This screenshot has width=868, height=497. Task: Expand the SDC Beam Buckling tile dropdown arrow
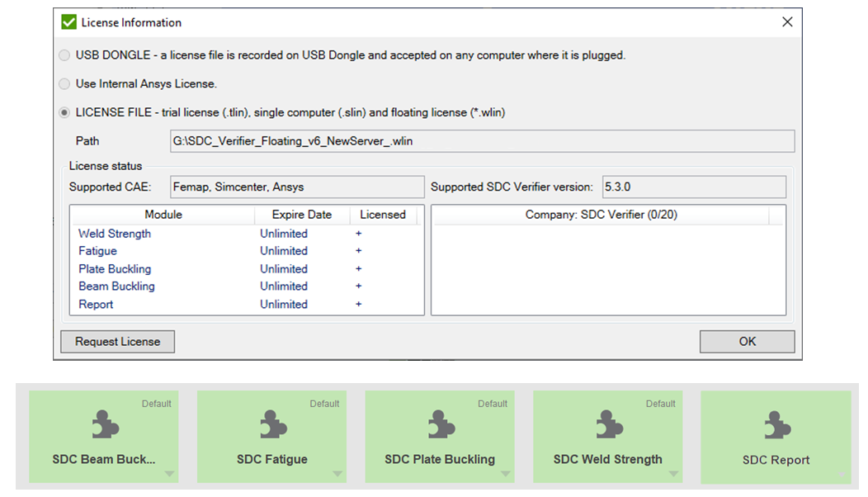169,474
